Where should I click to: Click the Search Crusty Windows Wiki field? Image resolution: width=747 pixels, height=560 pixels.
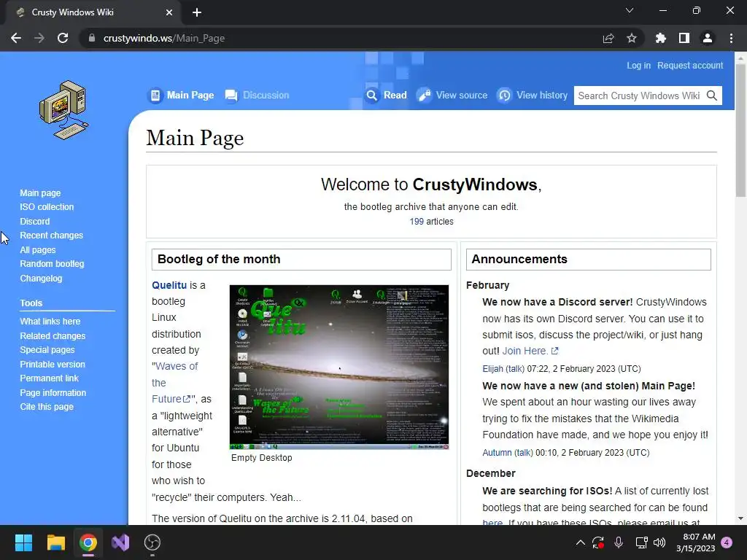click(639, 96)
